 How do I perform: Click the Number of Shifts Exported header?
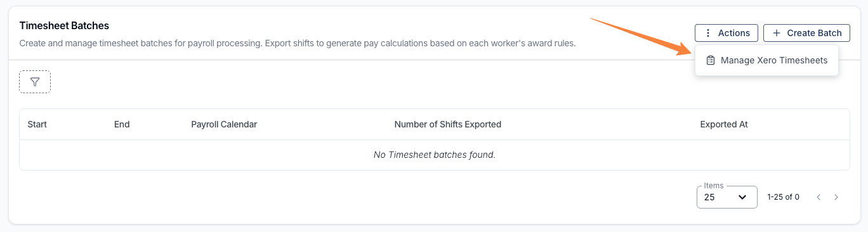click(x=448, y=124)
